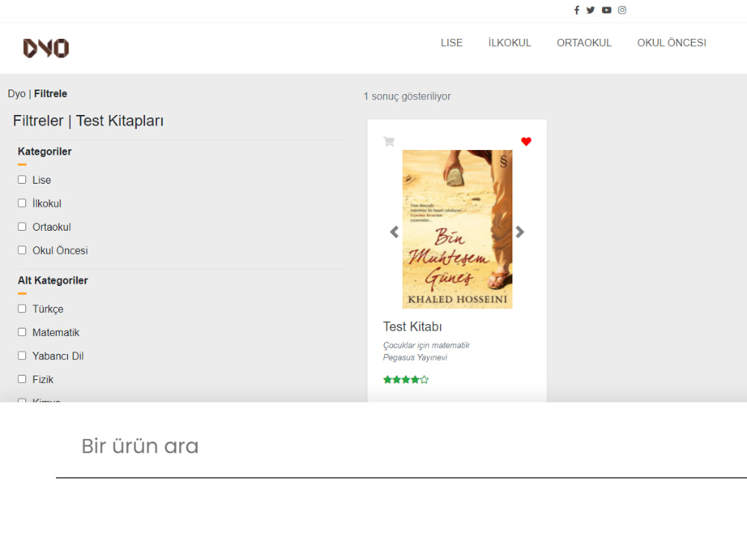Click the Filtrele breadcrumb
This screenshot has width=747, height=560.
(x=51, y=94)
